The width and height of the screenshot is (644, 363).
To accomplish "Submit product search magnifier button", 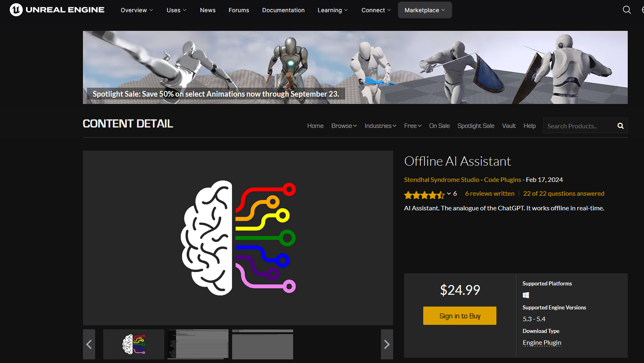I will pyautogui.click(x=620, y=126).
